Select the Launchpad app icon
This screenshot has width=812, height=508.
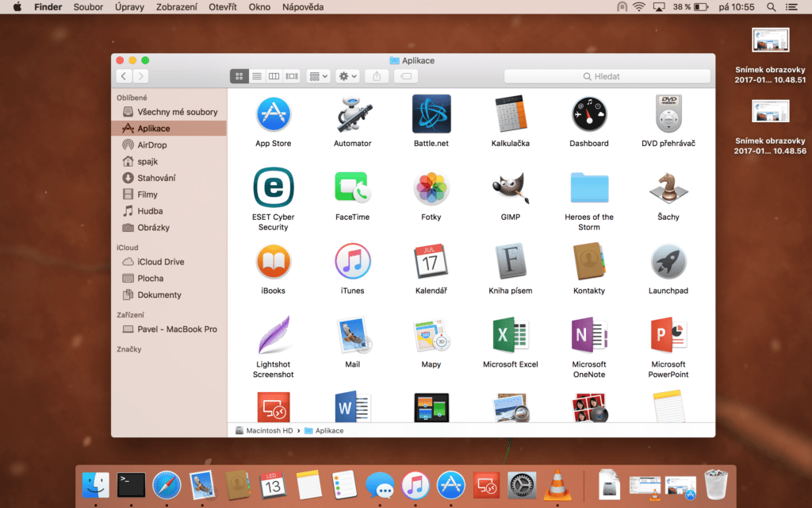pyautogui.click(x=668, y=262)
